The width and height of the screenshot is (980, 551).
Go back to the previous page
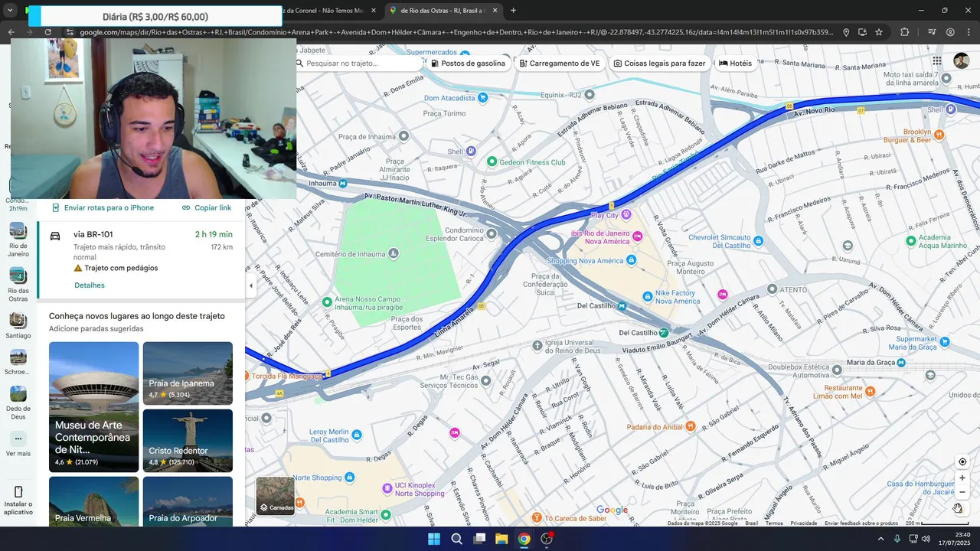(11, 32)
